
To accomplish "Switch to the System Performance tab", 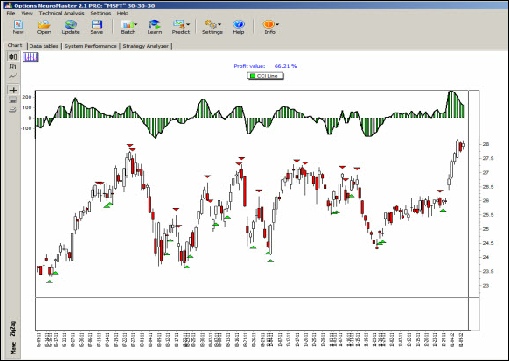I will (x=90, y=46).
